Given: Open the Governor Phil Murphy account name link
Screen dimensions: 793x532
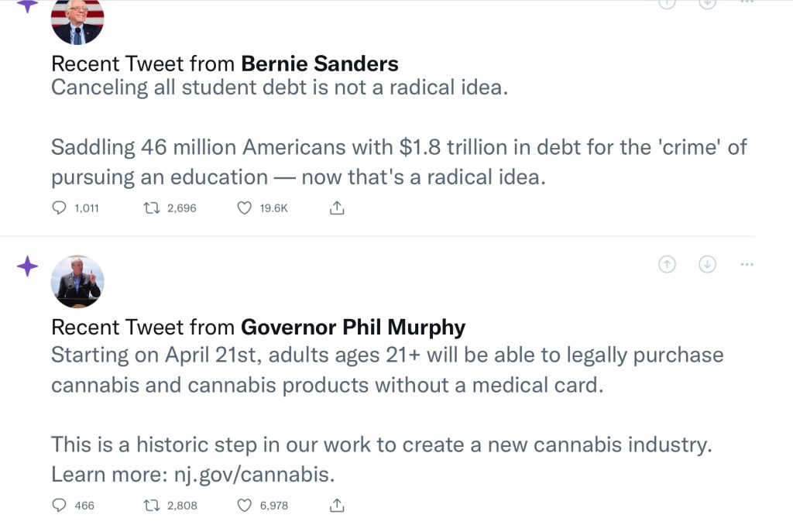Looking at the screenshot, I should 353,328.
